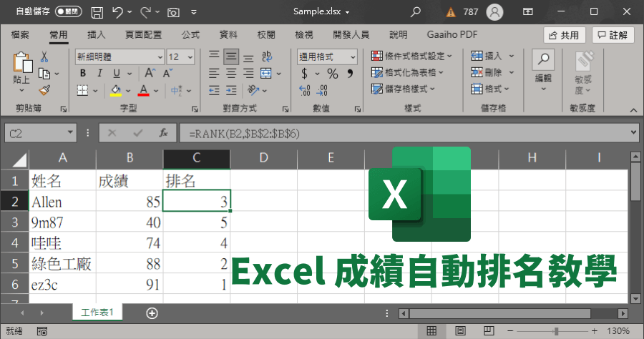This screenshot has width=644, height=339.
Task: Select the 工作表1 sheet tab
Action: click(97, 313)
